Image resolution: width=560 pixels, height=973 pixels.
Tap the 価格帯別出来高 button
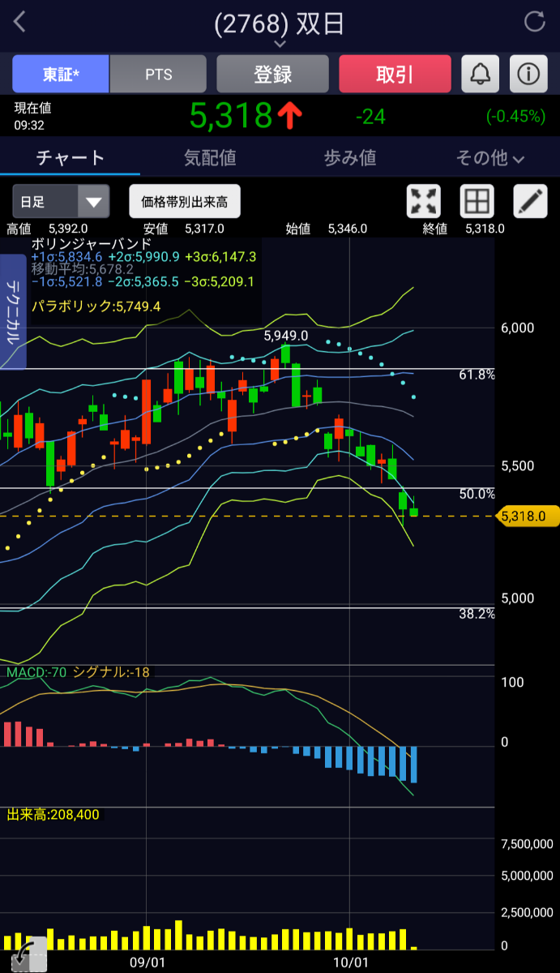185,201
